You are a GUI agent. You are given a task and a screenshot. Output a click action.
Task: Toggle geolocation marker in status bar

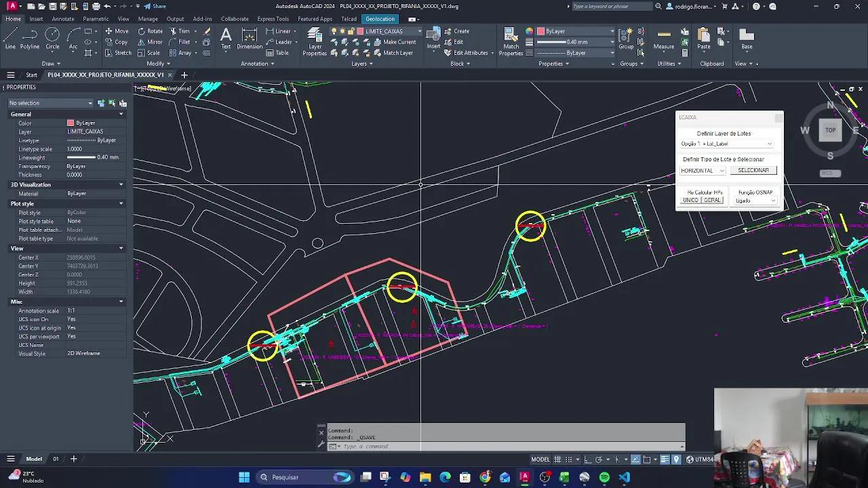(676, 460)
